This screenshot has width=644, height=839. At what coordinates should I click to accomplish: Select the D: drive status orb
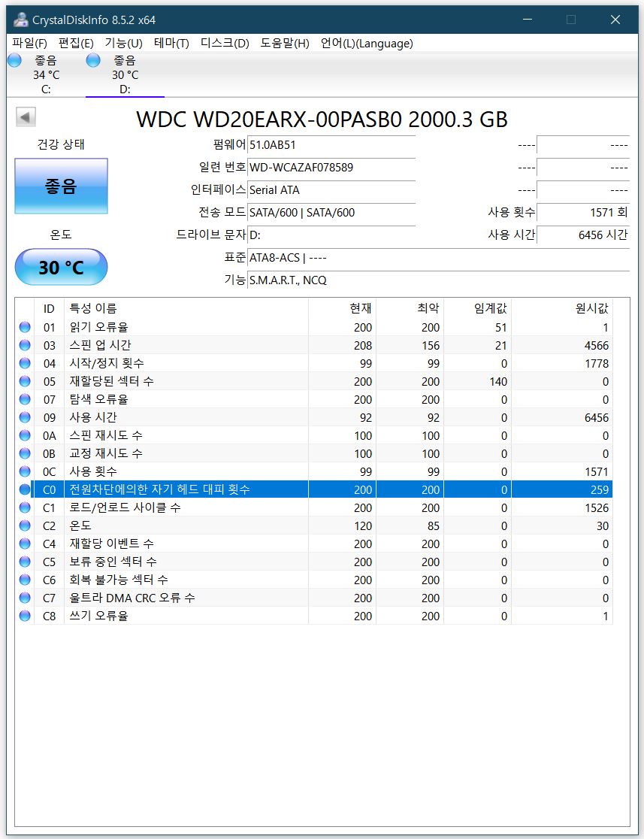click(93, 60)
